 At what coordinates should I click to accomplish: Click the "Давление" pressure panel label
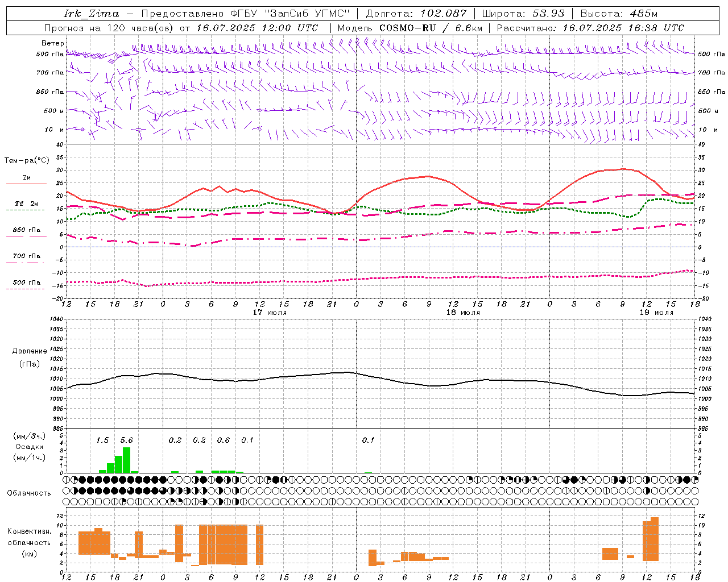pyautogui.click(x=30, y=351)
